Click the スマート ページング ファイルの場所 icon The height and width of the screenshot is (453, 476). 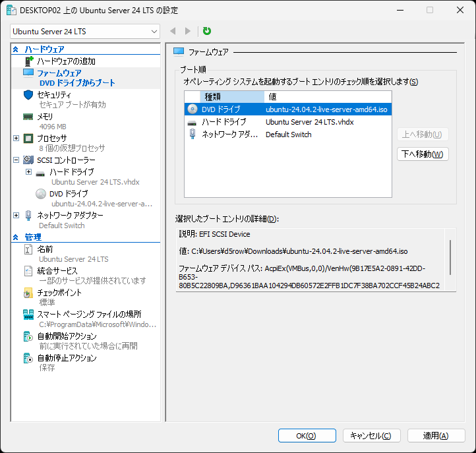pos(28,315)
